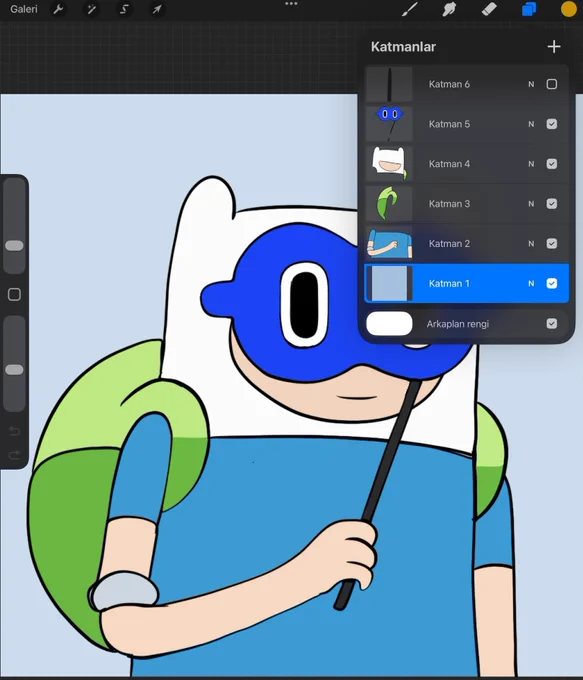583x680 pixels.
Task: Hide layer Katman 3
Action: 552,204
